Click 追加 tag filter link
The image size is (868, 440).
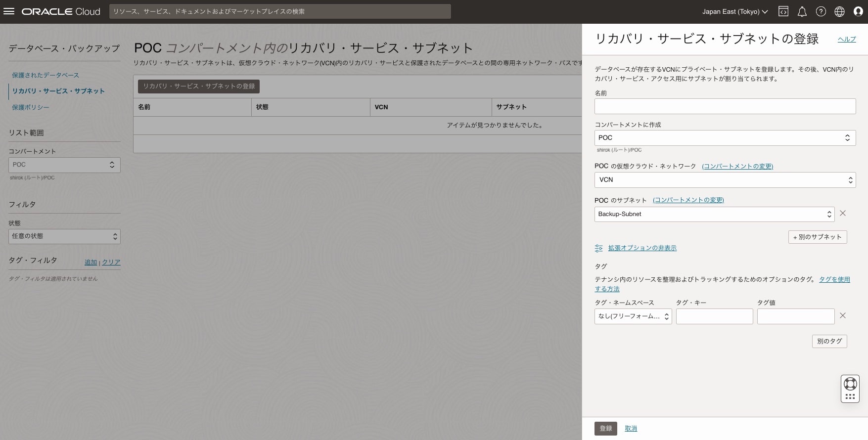pos(91,263)
